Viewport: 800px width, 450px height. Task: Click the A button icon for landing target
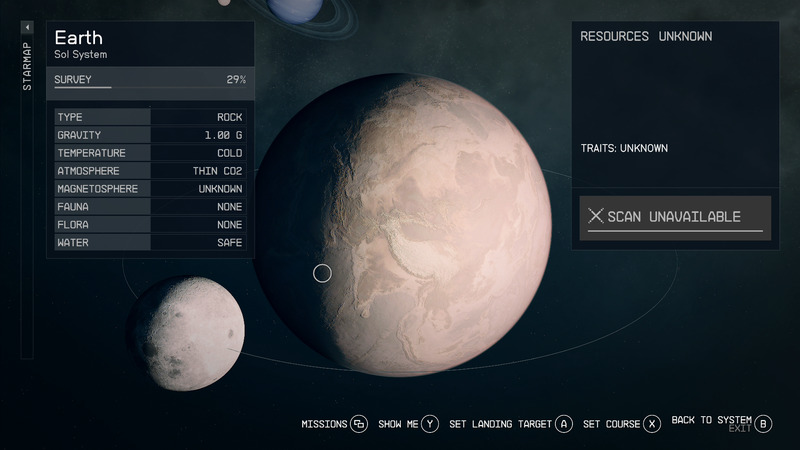click(x=564, y=424)
